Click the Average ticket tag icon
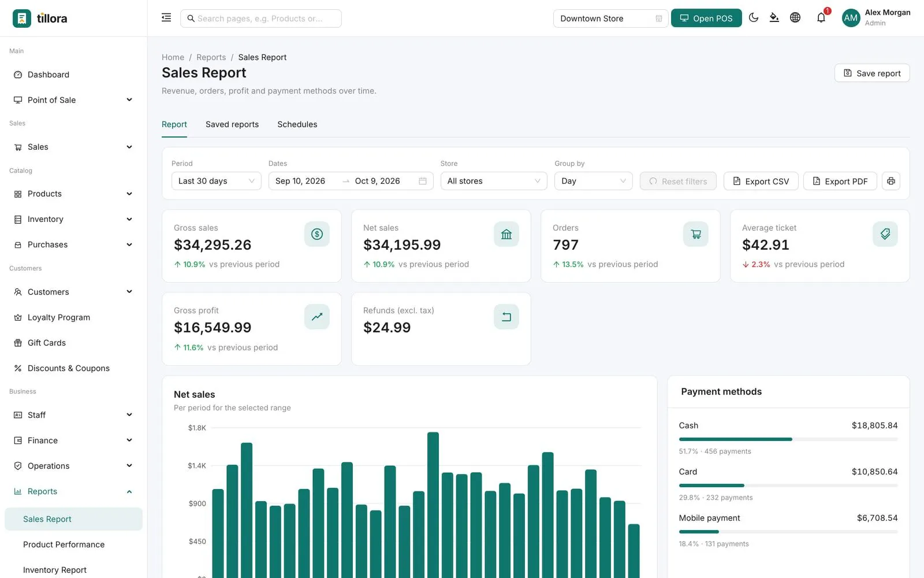The width and height of the screenshot is (924, 578). click(x=885, y=234)
